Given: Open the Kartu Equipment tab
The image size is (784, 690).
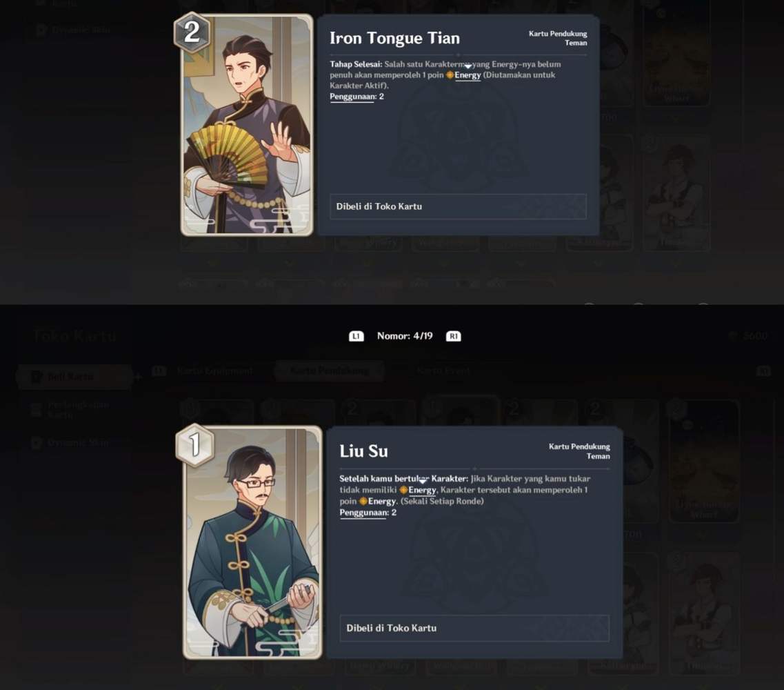Looking at the screenshot, I should [214, 371].
